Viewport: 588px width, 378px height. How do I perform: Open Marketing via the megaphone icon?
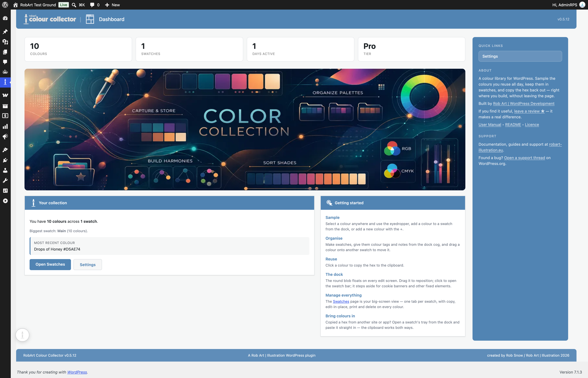point(5,136)
